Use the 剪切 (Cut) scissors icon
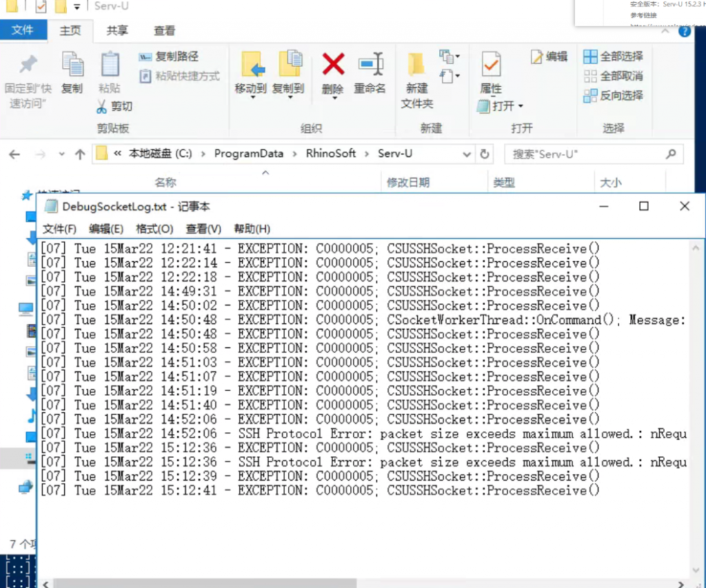The image size is (706, 588). 110,105
